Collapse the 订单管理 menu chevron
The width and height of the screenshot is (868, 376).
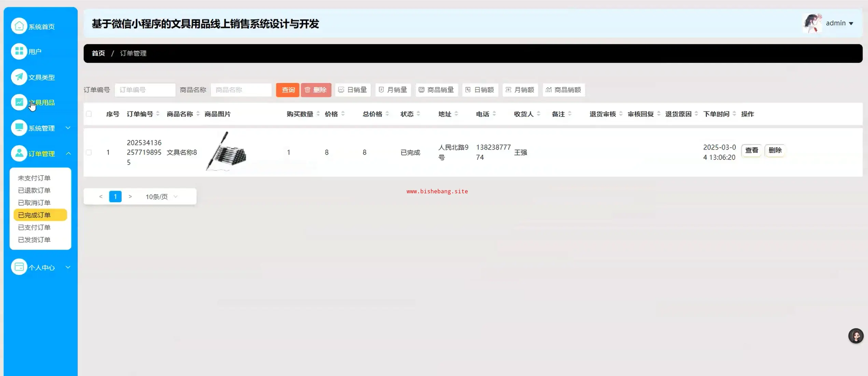(68, 154)
